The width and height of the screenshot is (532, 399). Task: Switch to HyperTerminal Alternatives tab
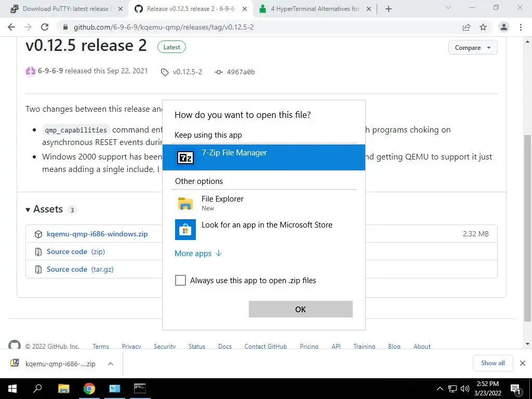tap(314, 9)
